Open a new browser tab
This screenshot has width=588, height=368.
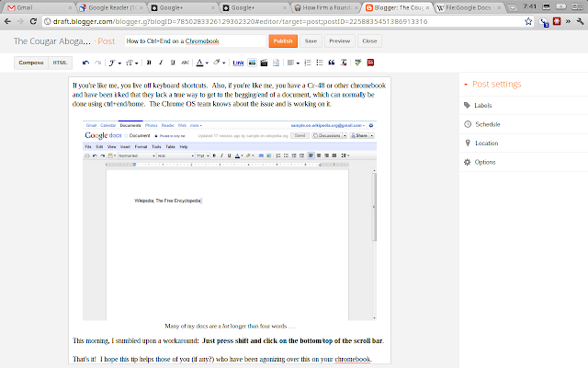[x=512, y=8]
